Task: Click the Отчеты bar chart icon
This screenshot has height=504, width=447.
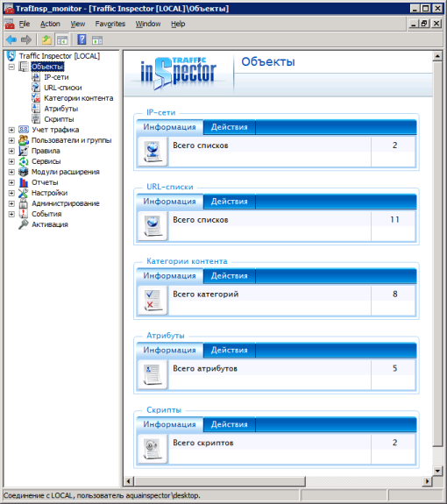Action: point(24,182)
